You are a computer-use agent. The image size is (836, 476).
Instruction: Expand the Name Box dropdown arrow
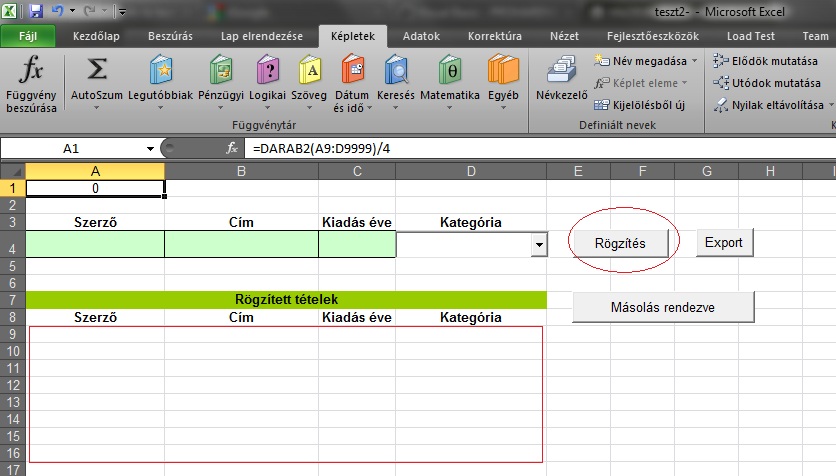click(150, 149)
